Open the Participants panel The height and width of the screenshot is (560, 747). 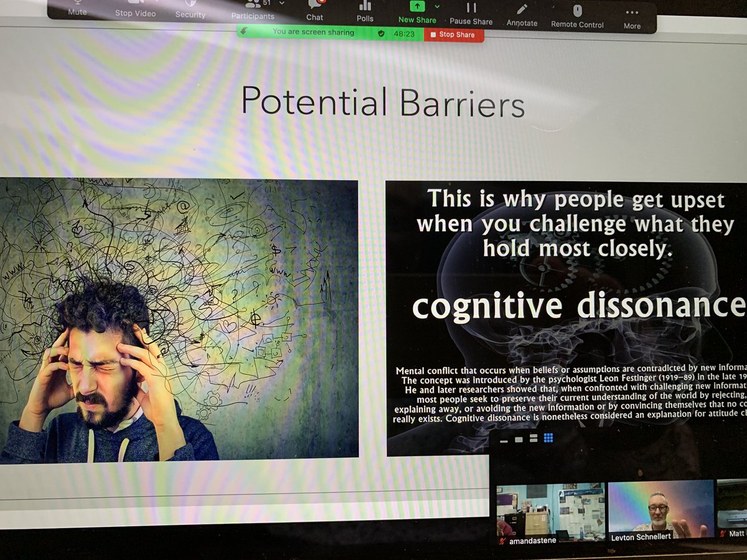pyautogui.click(x=252, y=11)
